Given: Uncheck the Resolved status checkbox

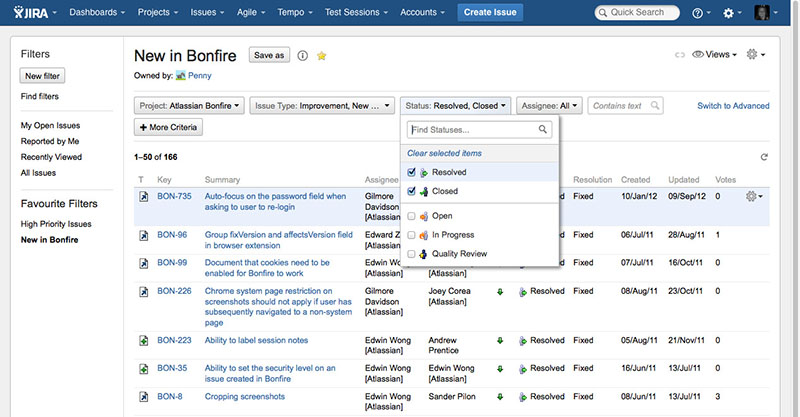Looking at the screenshot, I should tap(411, 173).
